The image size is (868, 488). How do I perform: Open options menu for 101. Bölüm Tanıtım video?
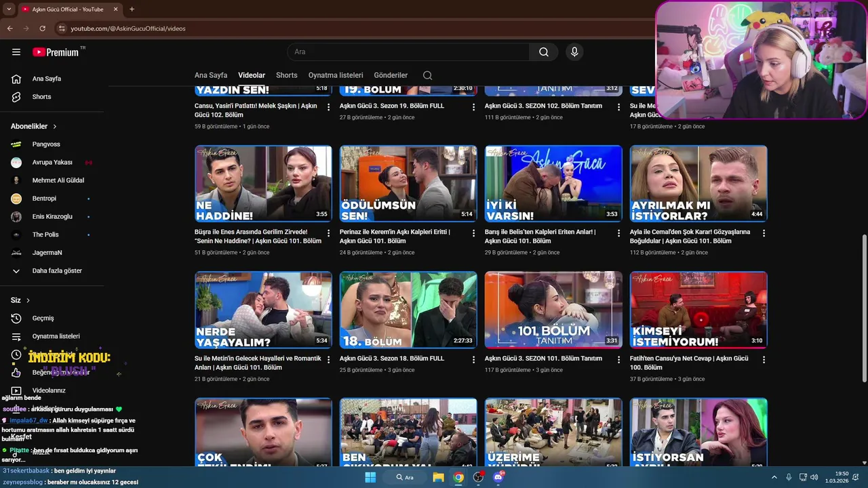pyautogui.click(x=619, y=359)
